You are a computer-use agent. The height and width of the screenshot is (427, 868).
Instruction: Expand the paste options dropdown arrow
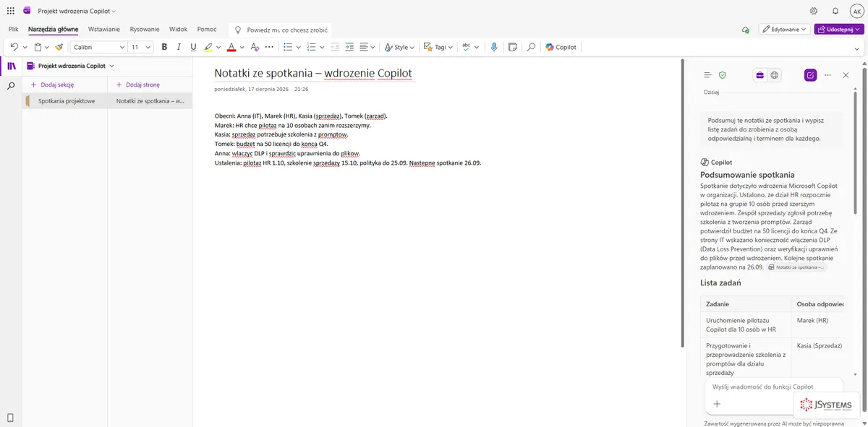[x=48, y=47]
